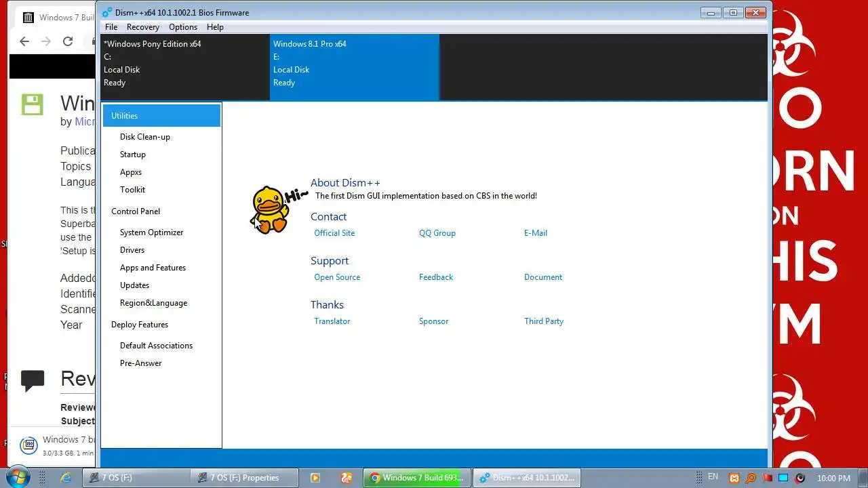
Task: Click the green floppy disk software icon
Action: tap(32, 105)
